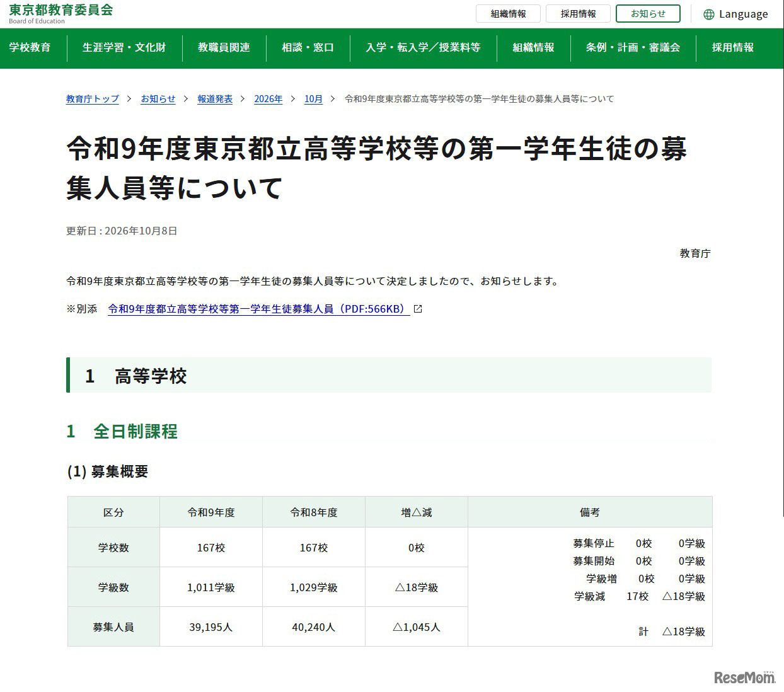Click the globe icon beside Language
The image size is (784, 692).
pyautogui.click(x=709, y=14)
